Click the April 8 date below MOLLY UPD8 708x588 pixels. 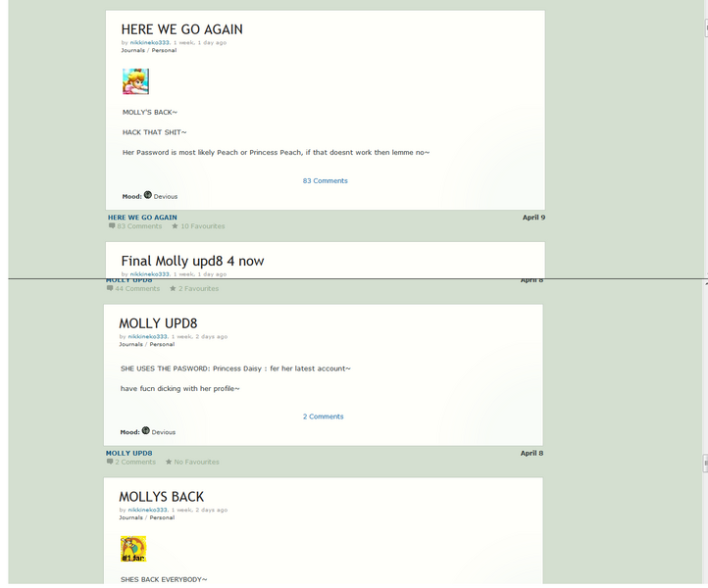[x=531, y=453]
